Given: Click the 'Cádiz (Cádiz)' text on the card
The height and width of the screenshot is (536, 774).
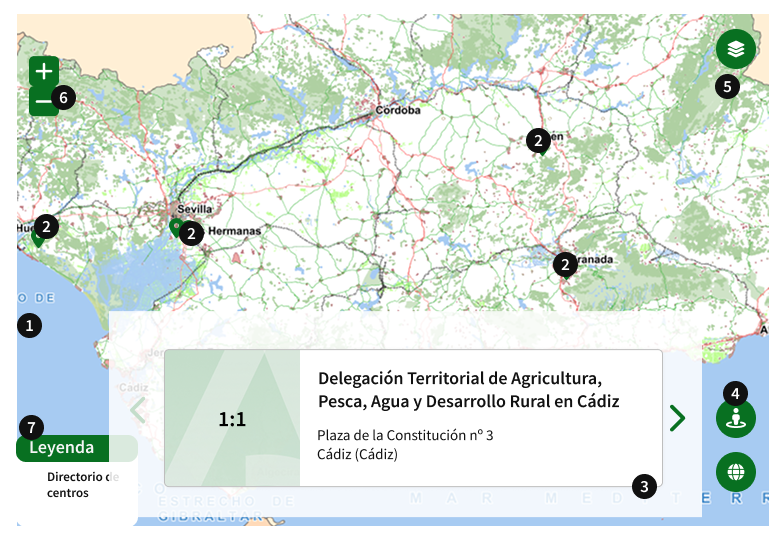Looking at the screenshot, I should [x=357, y=454].
